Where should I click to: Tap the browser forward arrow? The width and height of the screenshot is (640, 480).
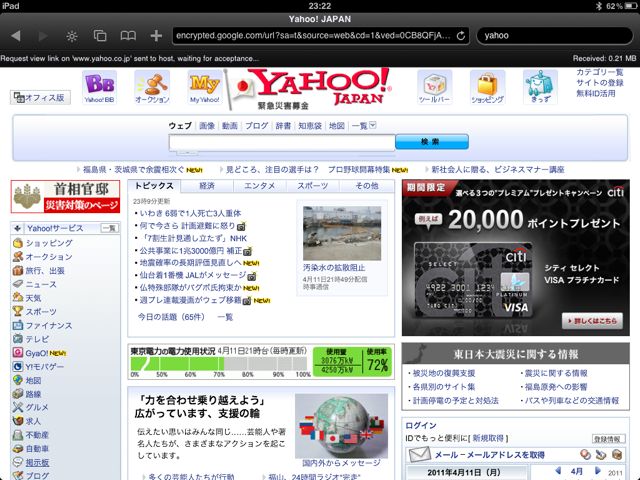click(x=43, y=36)
